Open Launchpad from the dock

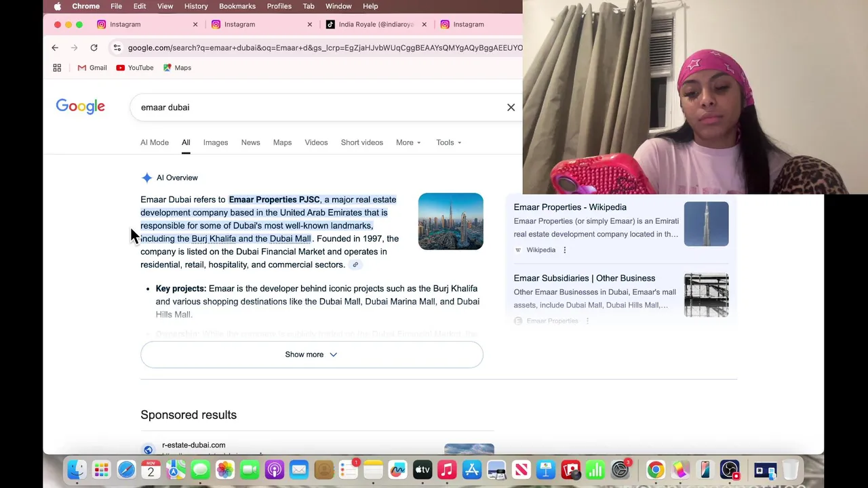click(x=101, y=470)
